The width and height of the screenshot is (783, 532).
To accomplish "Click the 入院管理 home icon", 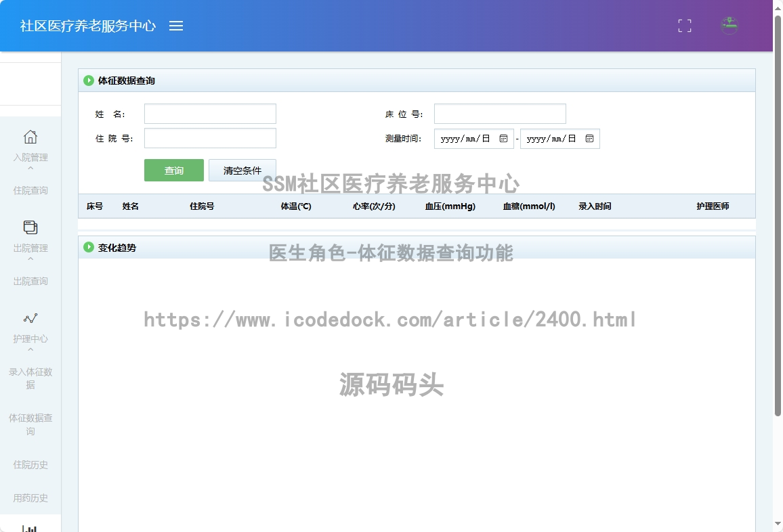I will click(x=30, y=137).
